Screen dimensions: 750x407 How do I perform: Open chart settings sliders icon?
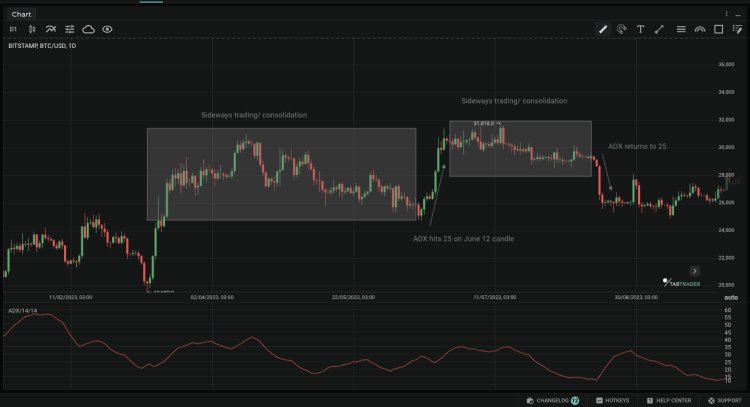click(69, 29)
